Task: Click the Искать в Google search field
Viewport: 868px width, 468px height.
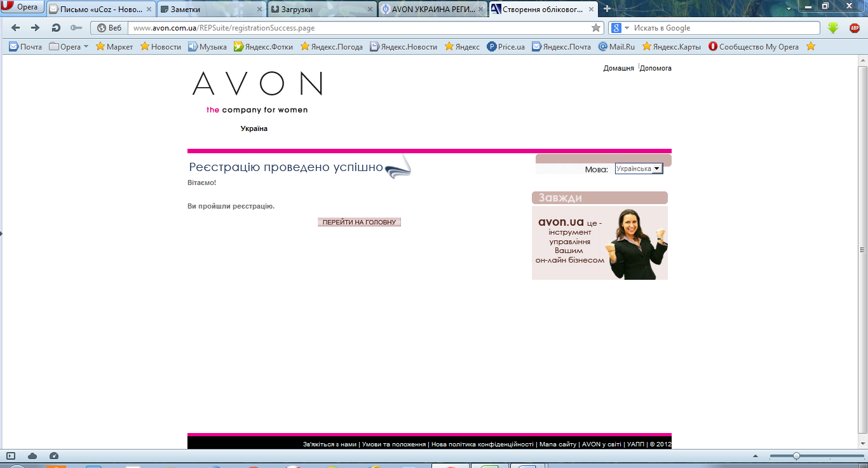Action: click(x=724, y=28)
